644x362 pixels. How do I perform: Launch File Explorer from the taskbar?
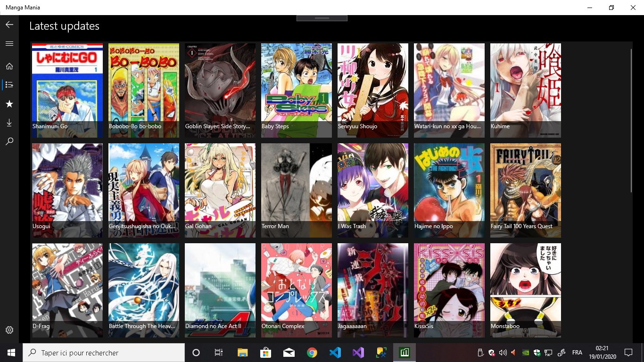point(242,353)
